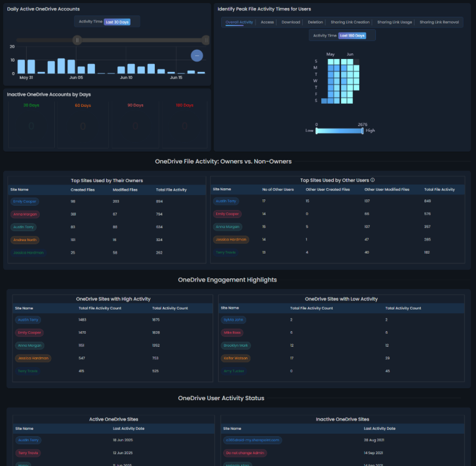Open Austin Terry in Sites with High Activity
476x466 pixels.
click(x=27, y=319)
